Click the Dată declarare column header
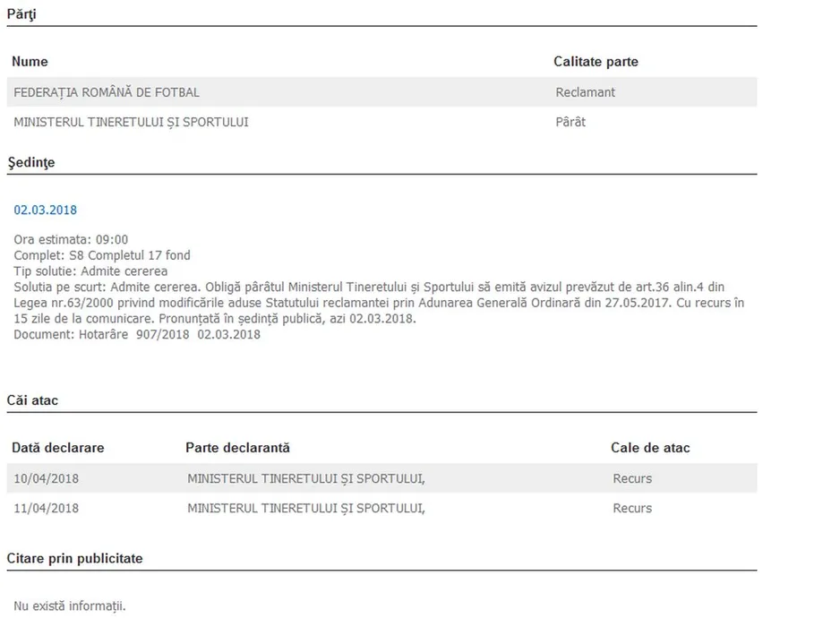 coord(57,448)
